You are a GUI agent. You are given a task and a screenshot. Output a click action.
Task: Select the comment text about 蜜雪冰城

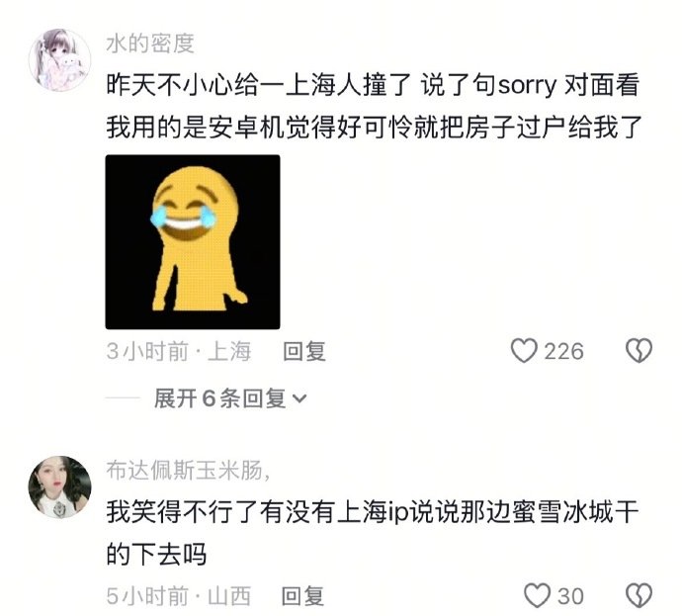[x=373, y=533]
